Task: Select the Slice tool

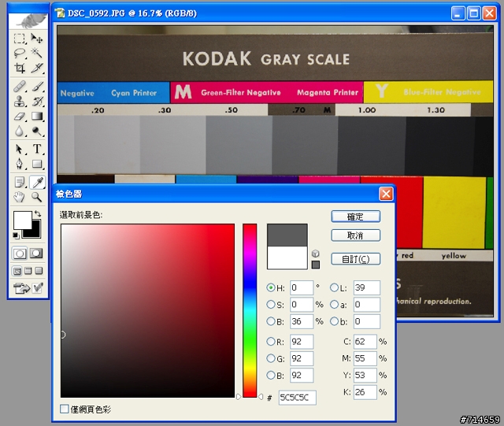Action: [37, 68]
